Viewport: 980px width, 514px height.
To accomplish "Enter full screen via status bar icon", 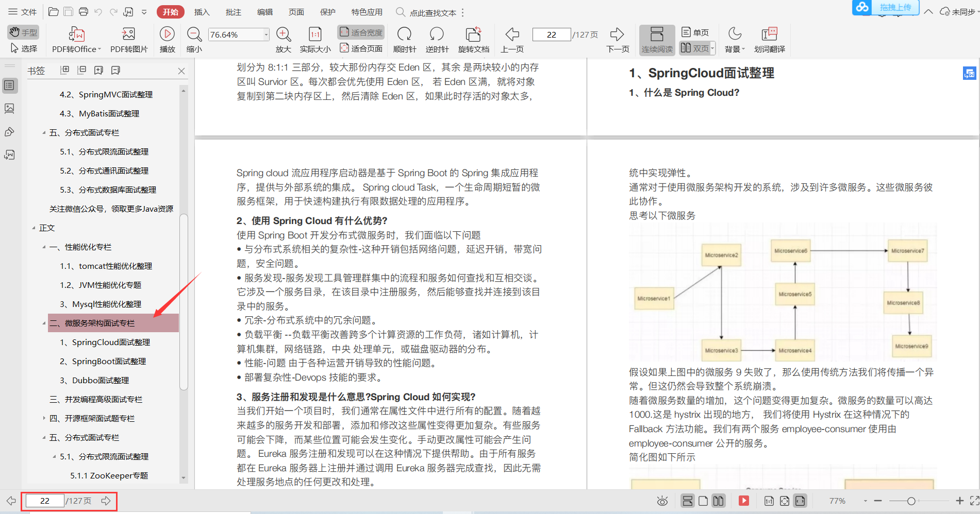I will click(974, 501).
